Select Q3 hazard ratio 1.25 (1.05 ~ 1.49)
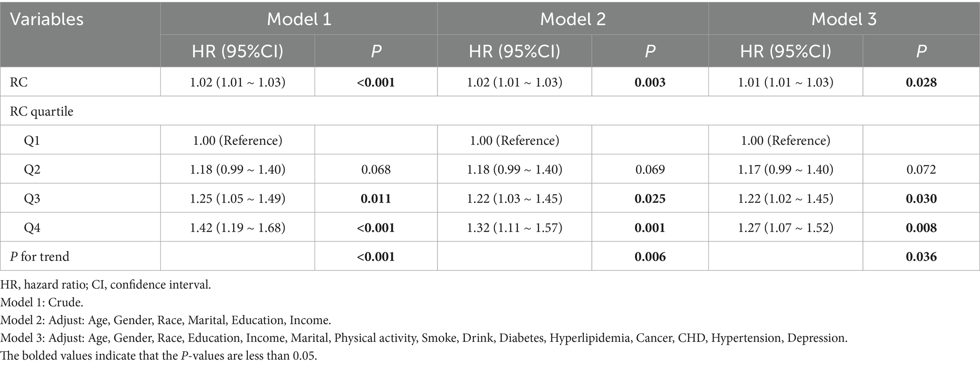980x366 pixels. [237, 198]
